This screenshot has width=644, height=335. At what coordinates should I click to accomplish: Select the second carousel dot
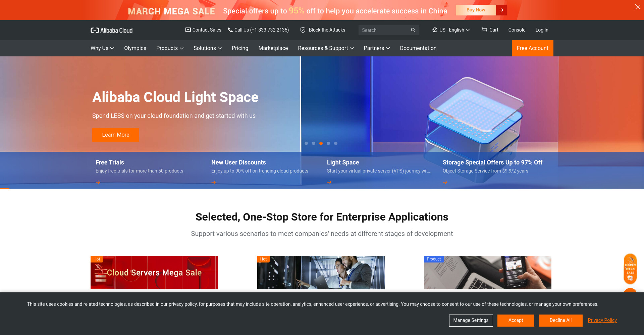tap(314, 143)
